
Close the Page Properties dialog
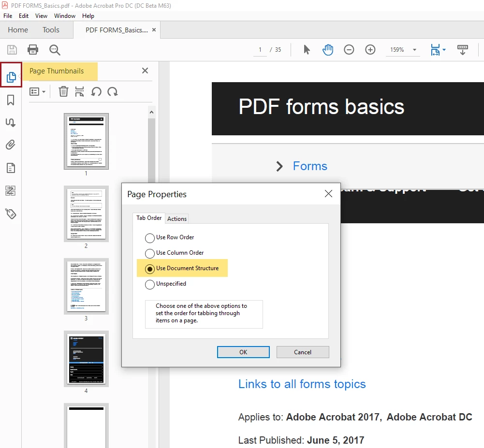point(328,194)
